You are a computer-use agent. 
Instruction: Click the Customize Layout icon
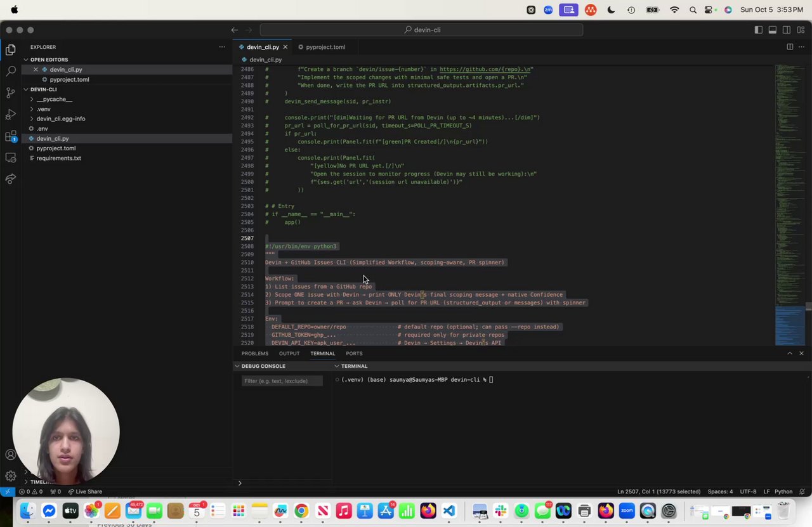[801, 30]
